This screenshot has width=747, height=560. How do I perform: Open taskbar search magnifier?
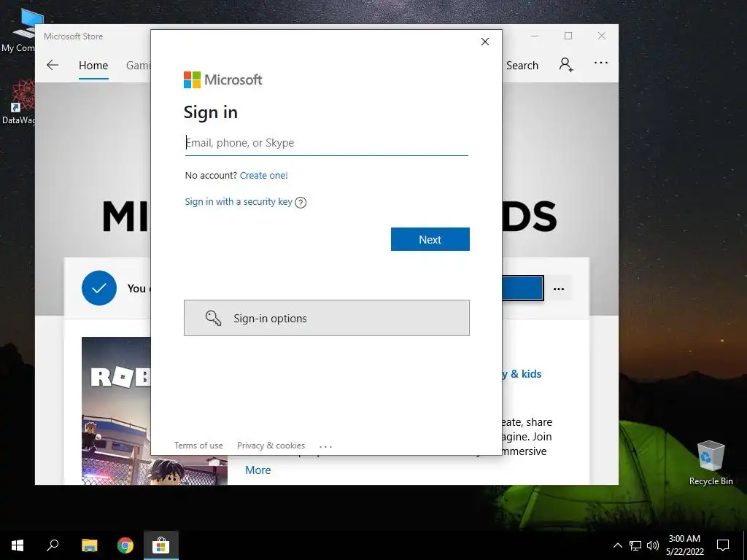[x=53, y=545]
